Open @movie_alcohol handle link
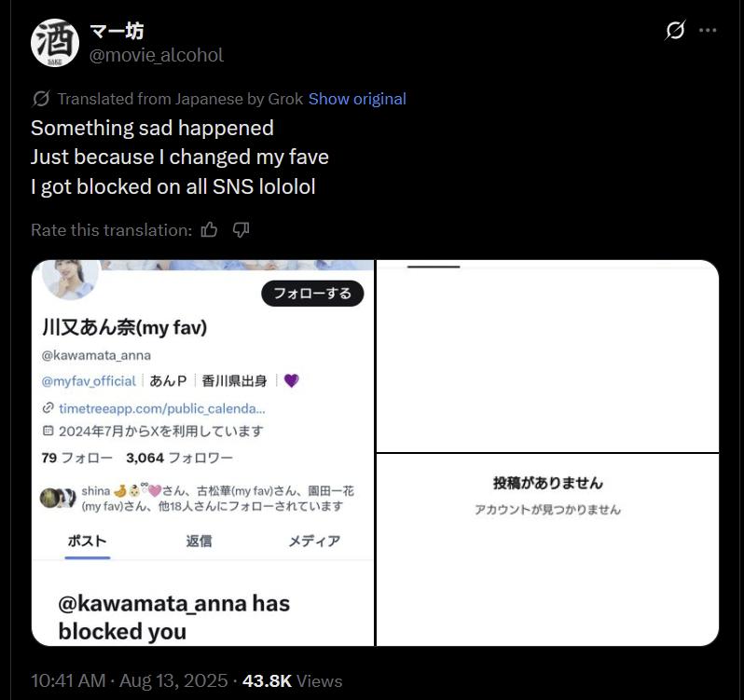 point(156,56)
